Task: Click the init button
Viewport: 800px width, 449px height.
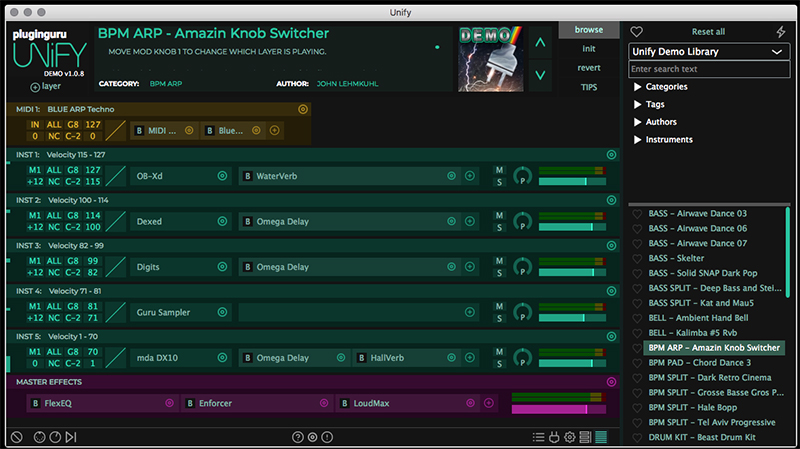Action: (x=589, y=48)
